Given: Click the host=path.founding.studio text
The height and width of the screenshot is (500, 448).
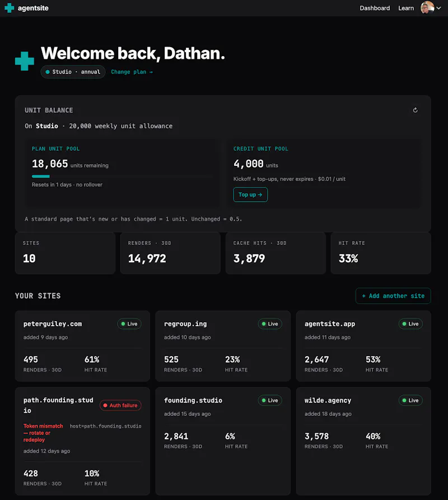Looking at the screenshot, I should pyautogui.click(x=105, y=426).
